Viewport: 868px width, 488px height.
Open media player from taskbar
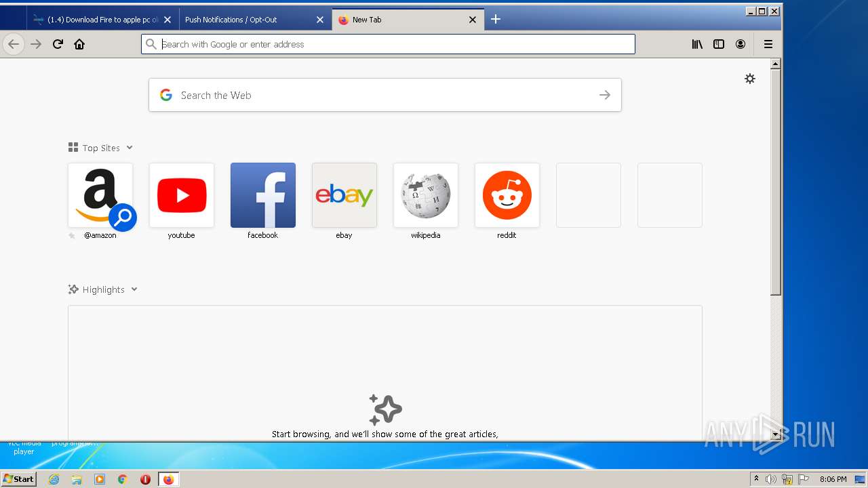[x=100, y=479]
